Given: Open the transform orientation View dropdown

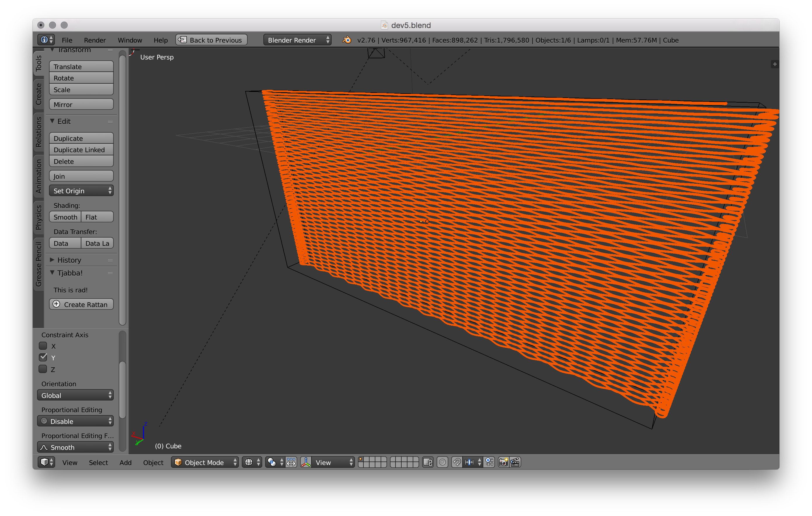Looking at the screenshot, I should point(333,462).
